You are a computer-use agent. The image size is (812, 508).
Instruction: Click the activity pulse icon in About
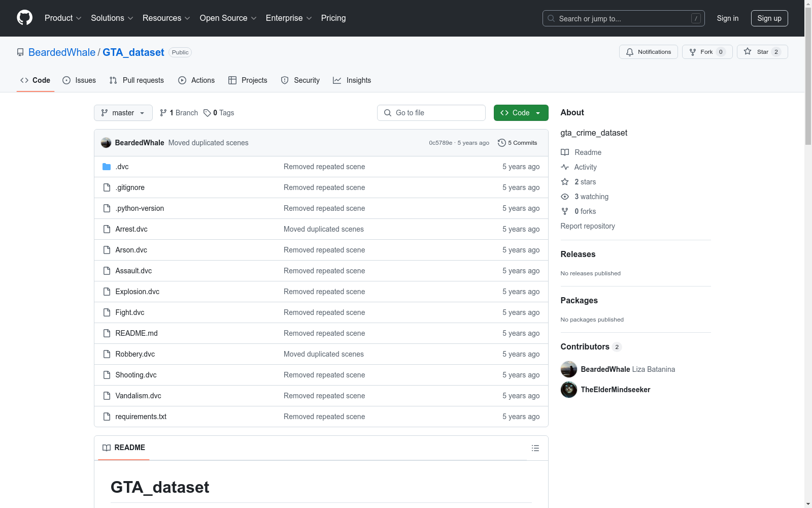click(x=565, y=167)
